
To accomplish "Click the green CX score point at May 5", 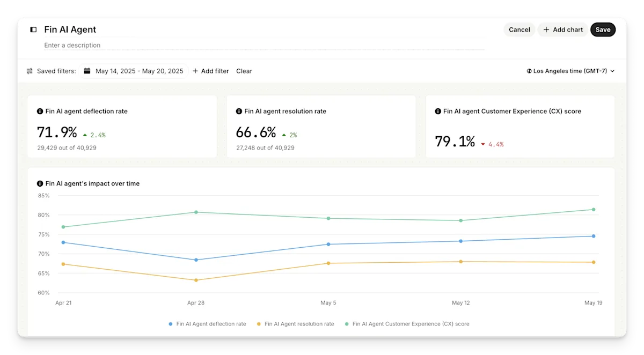I will pyautogui.click(x=328, y=218).
